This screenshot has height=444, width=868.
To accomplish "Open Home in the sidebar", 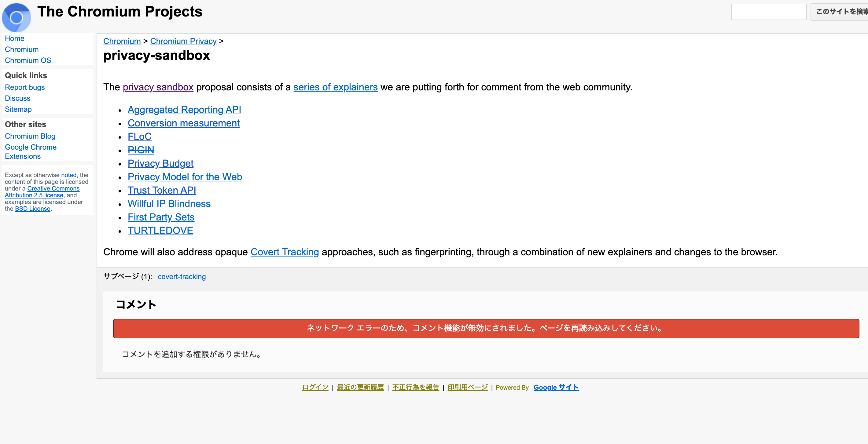I will pos(14,38).
